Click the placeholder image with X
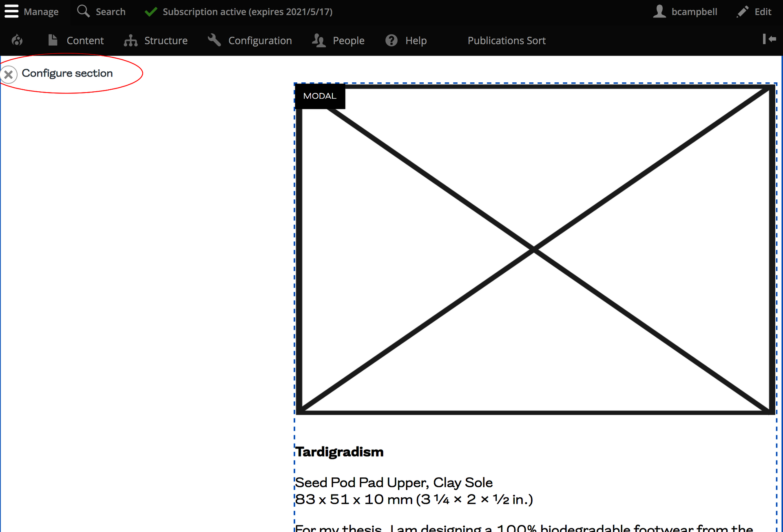The image size is (783, 532). pos(535,249)
